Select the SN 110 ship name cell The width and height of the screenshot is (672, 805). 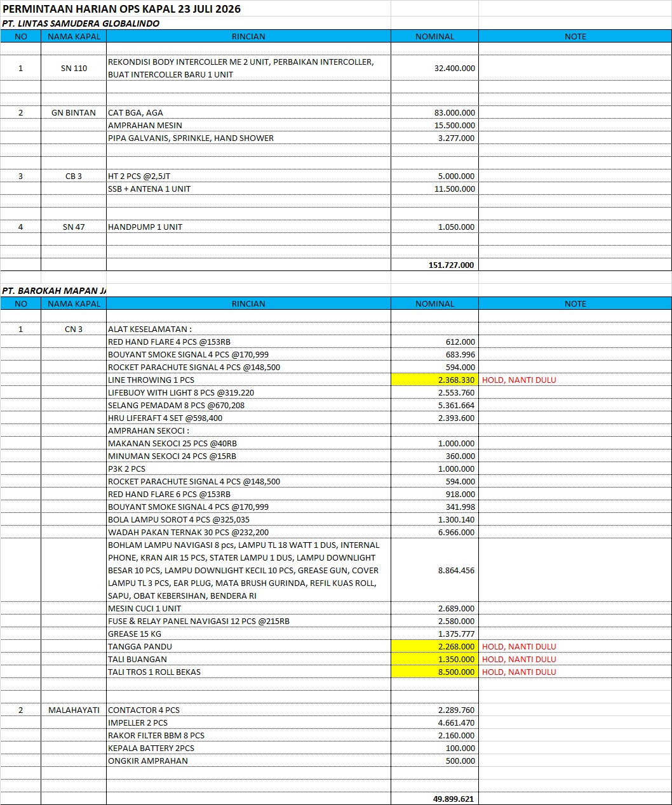tap(74, 69)
